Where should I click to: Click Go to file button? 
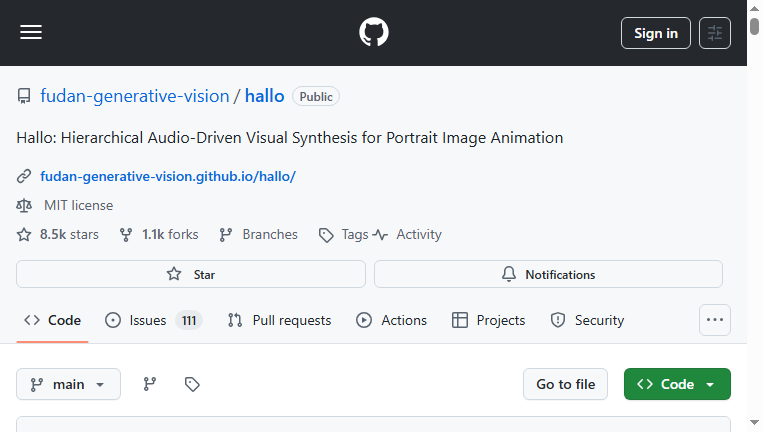tap(565, 384)
